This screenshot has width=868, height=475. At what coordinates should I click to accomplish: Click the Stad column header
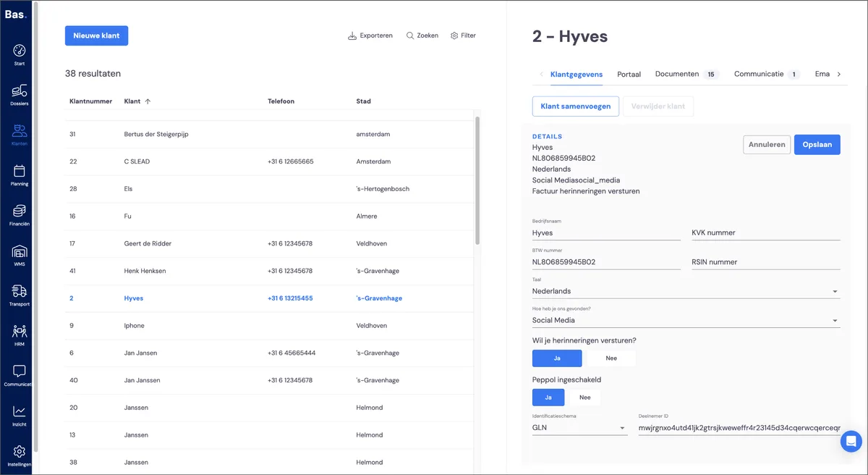(x=363, y=101)
